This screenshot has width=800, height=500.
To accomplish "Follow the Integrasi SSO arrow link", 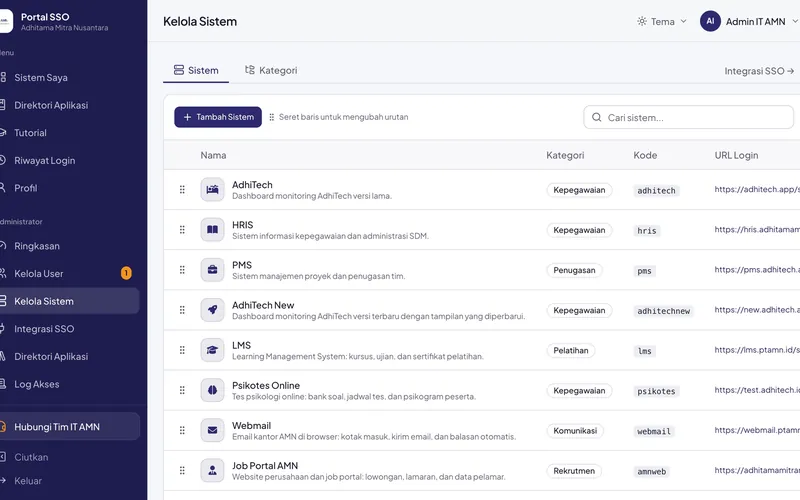I will [759, 71].
